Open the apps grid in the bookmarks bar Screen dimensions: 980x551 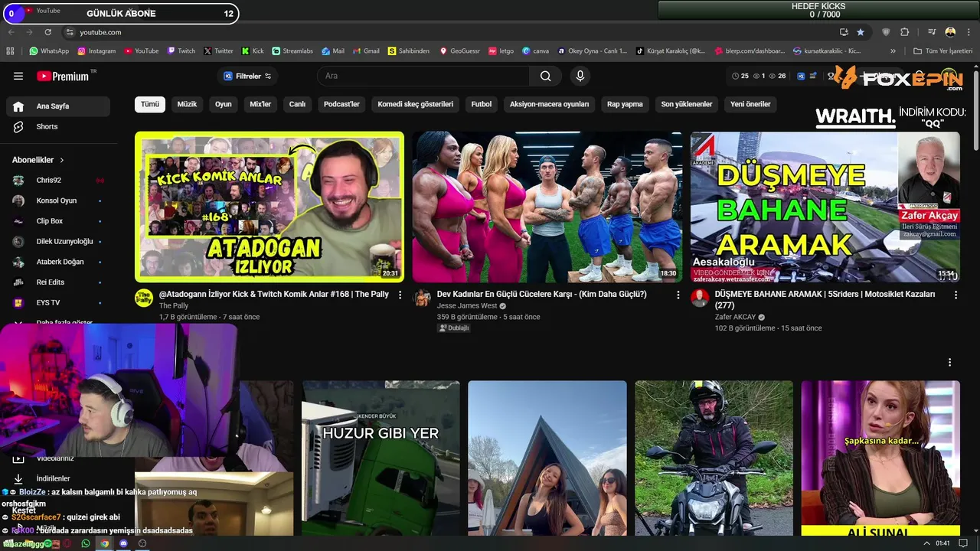10,51
